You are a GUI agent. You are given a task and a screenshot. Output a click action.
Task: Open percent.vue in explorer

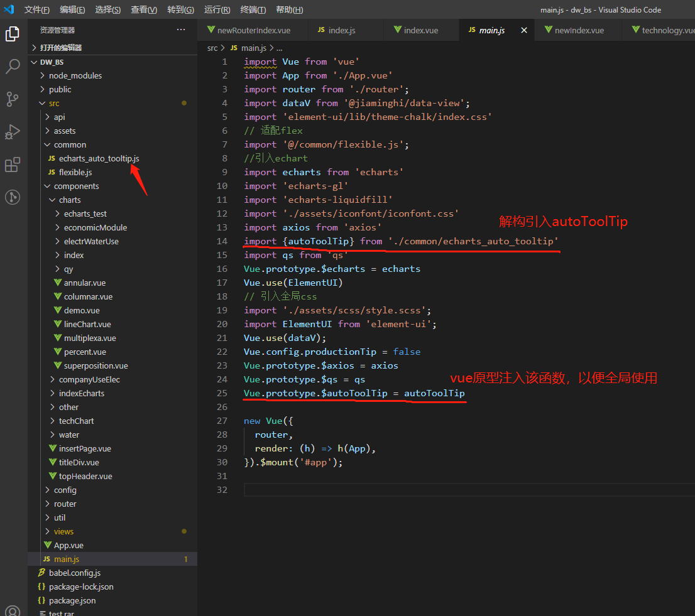click(112, 352)
